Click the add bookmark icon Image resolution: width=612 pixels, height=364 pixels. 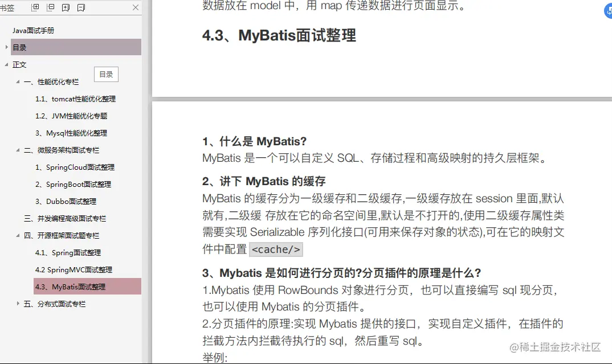[x=66, y=7]
